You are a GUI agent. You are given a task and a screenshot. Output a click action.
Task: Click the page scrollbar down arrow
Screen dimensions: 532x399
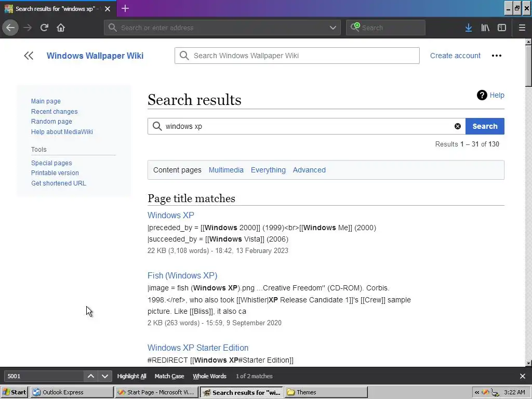pos(528,363)
